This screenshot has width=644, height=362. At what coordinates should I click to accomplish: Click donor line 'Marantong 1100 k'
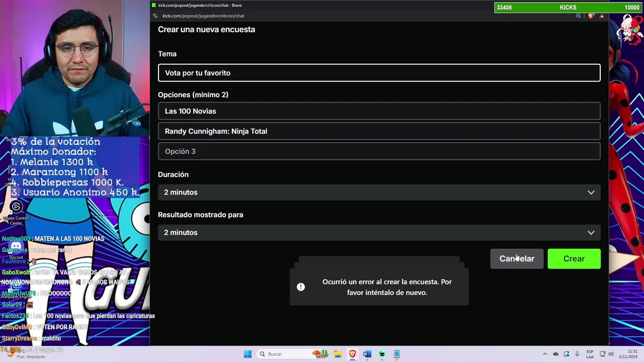tap(59, 172)
